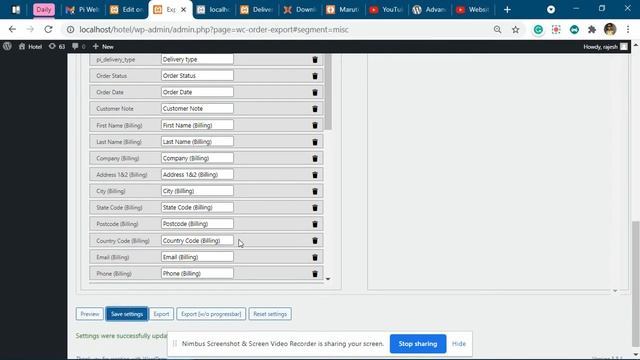Click the field list scrollbar thumb

click(x=328, y=92)
